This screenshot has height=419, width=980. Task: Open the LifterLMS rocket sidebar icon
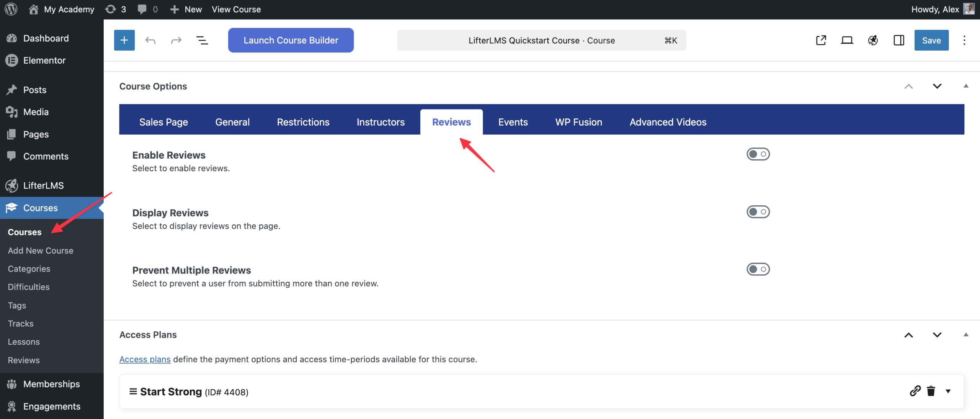(873, 40)
